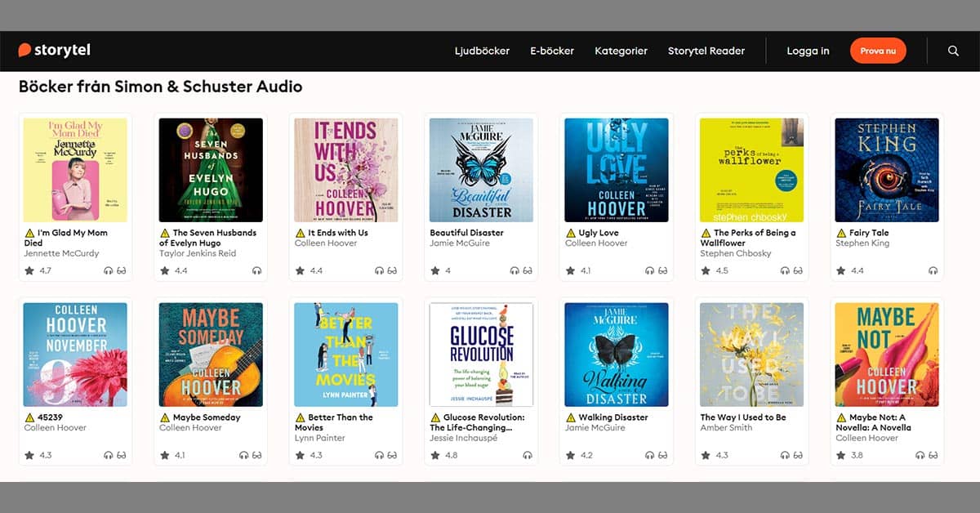Click author name Taylor Jenkins Reid
The image size is (980, 513).
pos(198,253)
